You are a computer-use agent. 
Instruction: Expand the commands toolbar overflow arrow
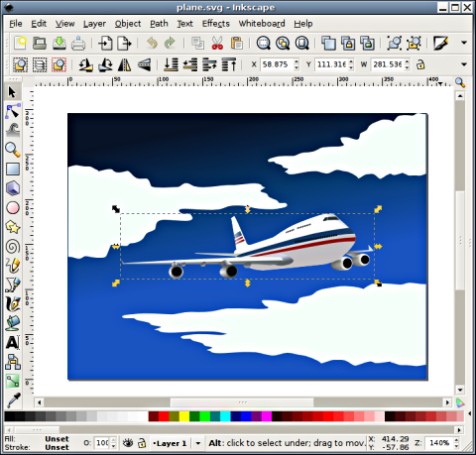click(x=464, y=43)
